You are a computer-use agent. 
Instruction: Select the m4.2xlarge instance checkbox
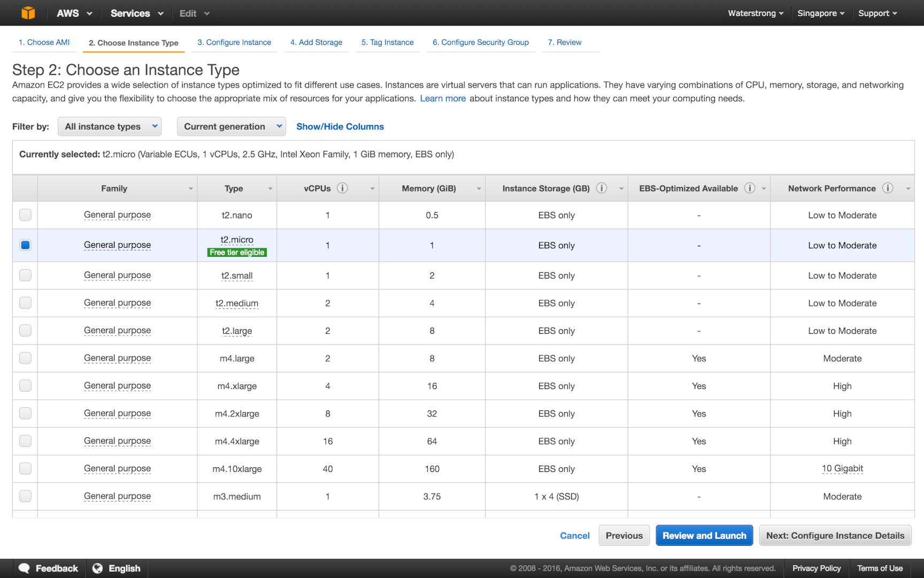click(25, 414)
